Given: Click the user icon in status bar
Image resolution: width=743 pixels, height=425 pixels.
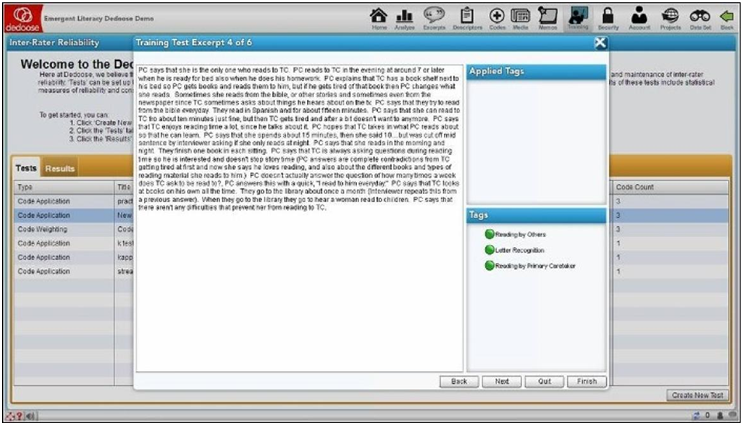Looking at the screenshot, I should coord(720,416).
